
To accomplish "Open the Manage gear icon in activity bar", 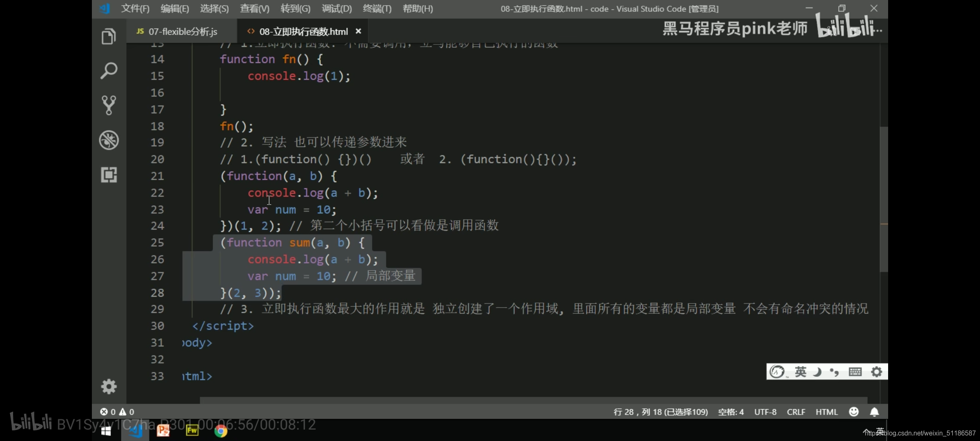I will tap(109, 386).
